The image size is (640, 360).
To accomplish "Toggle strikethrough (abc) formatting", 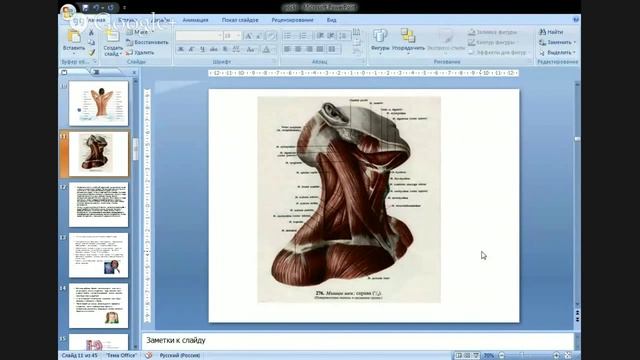I will (x=213, y=49).
